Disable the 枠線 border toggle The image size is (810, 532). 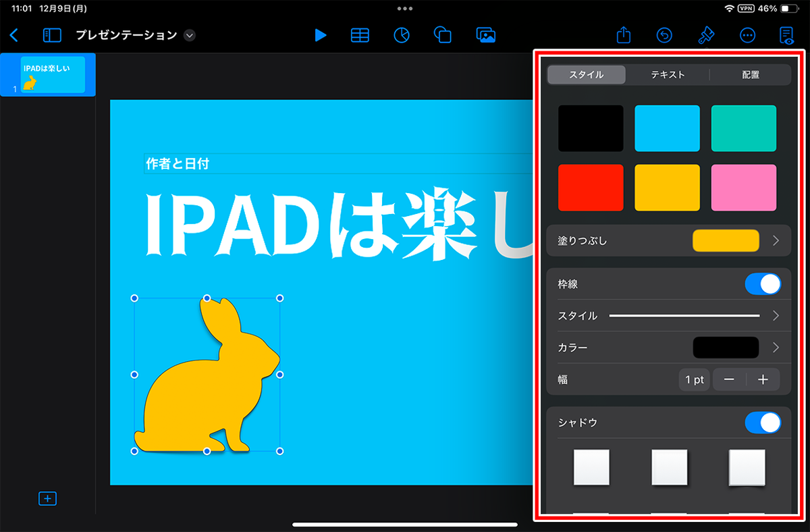763,284
